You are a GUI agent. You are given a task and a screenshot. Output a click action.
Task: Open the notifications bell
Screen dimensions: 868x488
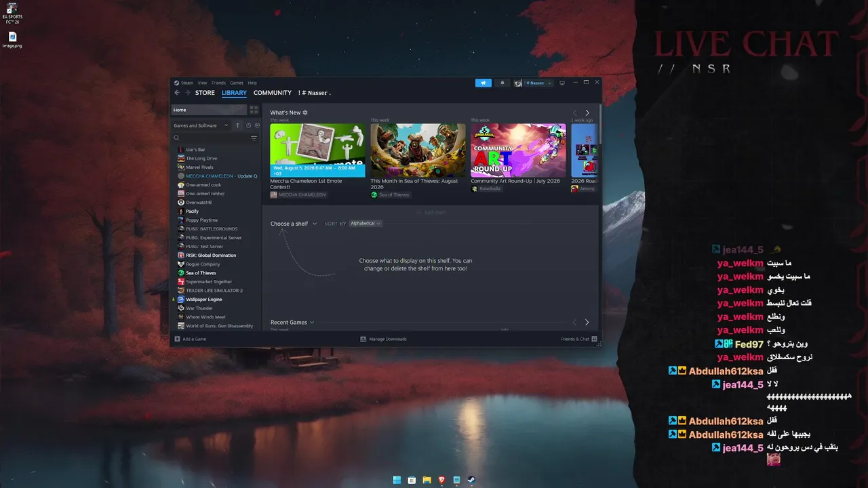[x=502, y=83]
